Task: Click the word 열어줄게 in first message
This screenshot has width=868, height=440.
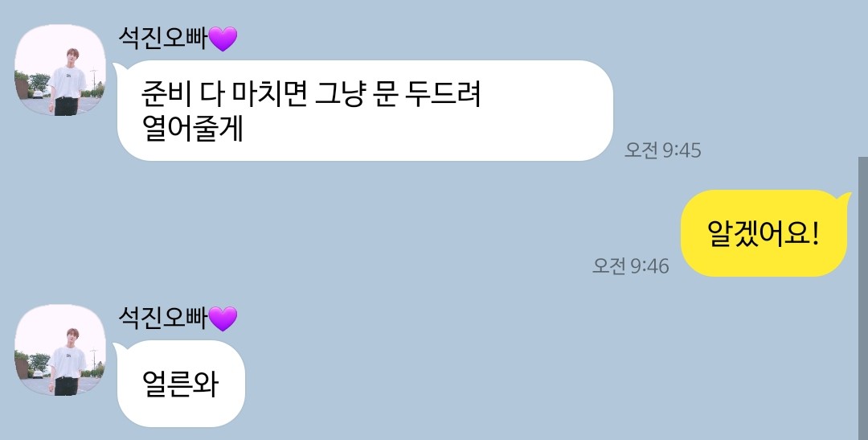Action: pyautogui.click(x=193, y=129)
